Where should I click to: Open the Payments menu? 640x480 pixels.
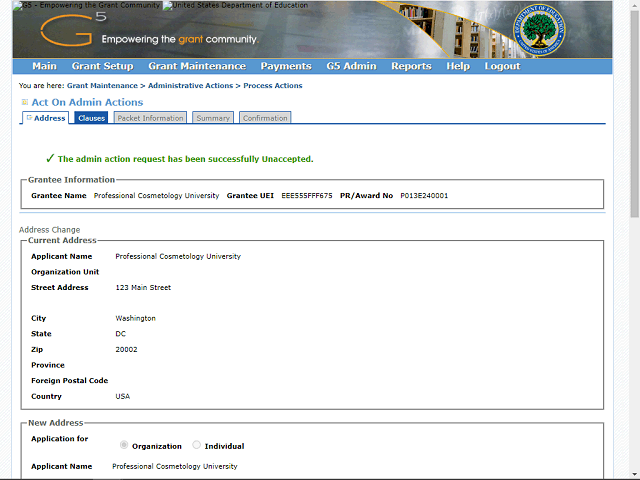pos(286,66)
